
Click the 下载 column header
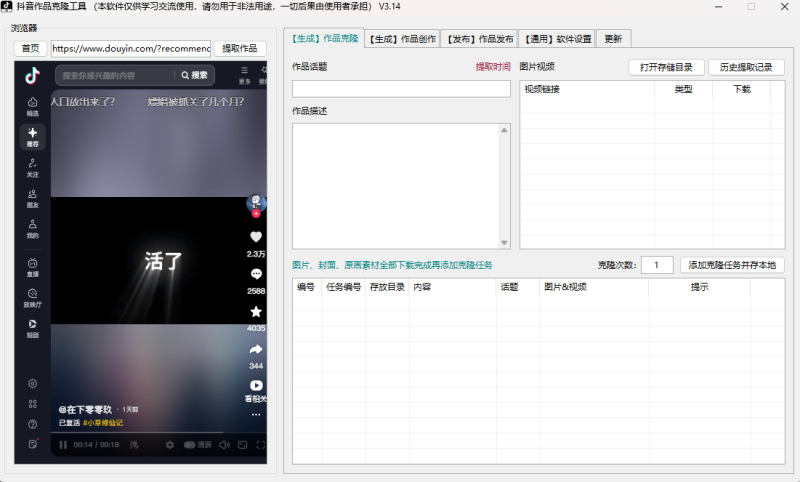tap(742, 89)
